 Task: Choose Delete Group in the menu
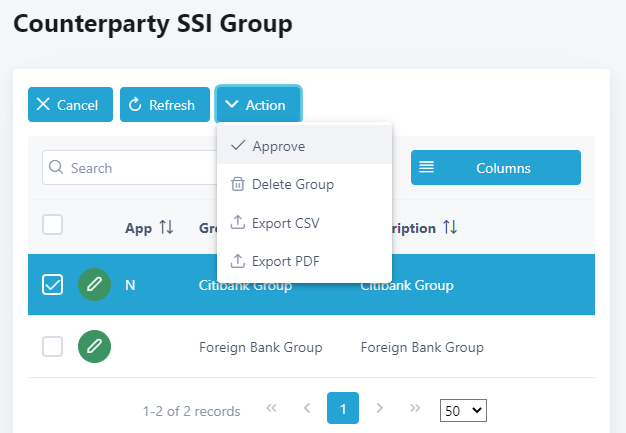292,184
